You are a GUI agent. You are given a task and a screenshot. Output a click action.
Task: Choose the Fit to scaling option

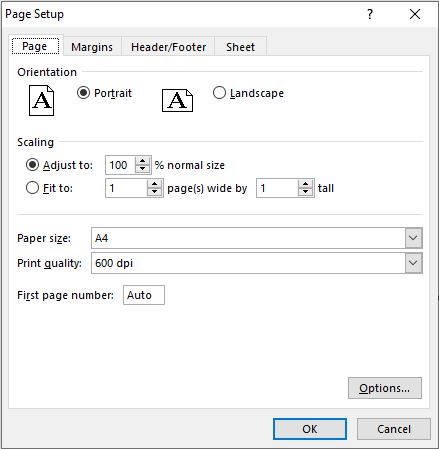pyautogui.click(x=32, y=188)
